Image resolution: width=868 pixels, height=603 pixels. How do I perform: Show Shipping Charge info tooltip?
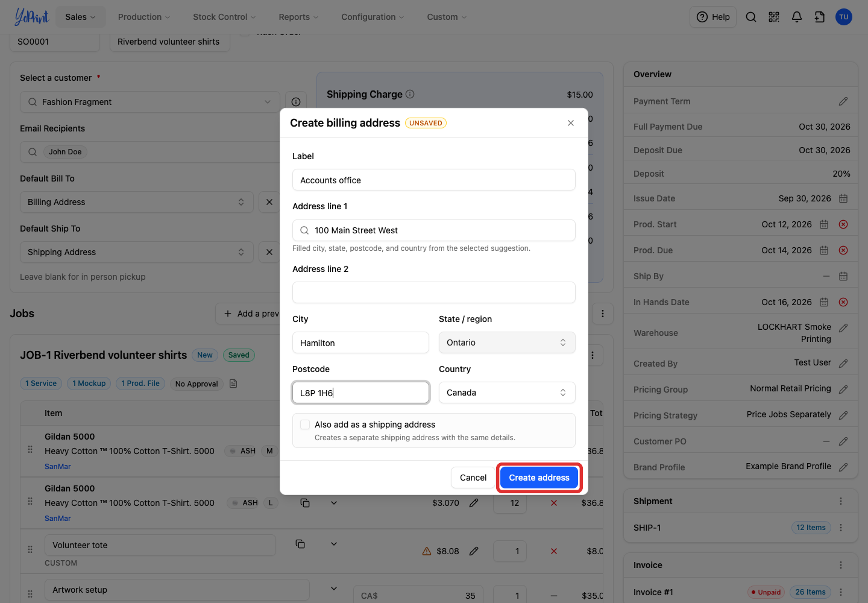[410, 94]
